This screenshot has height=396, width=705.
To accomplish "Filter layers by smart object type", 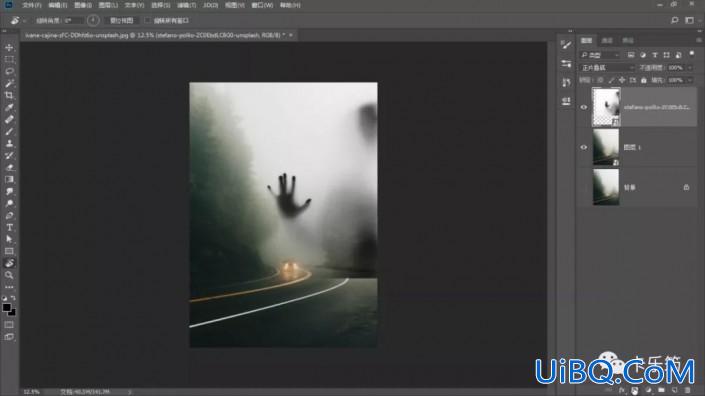I will (678, 55).
